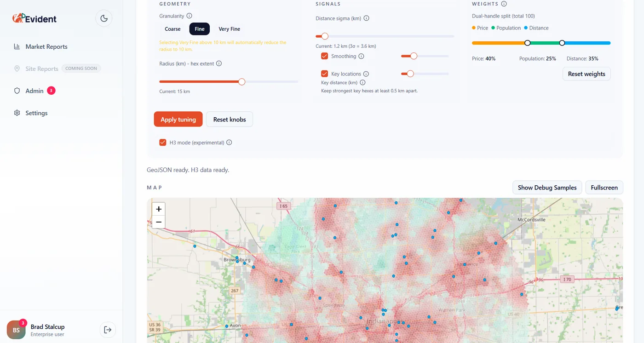Zoom out the map with minus
This screenshot has width=644, height=343.
[159, 222]
